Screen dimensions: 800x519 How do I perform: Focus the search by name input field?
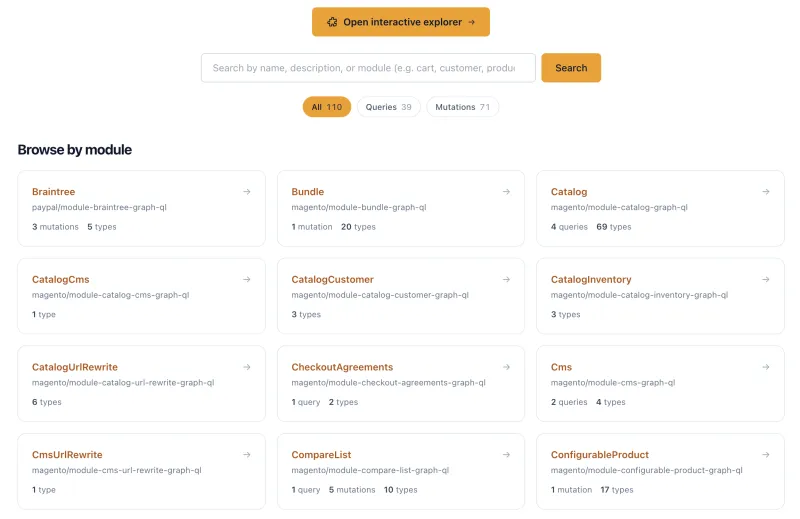[x=368, y=68]
